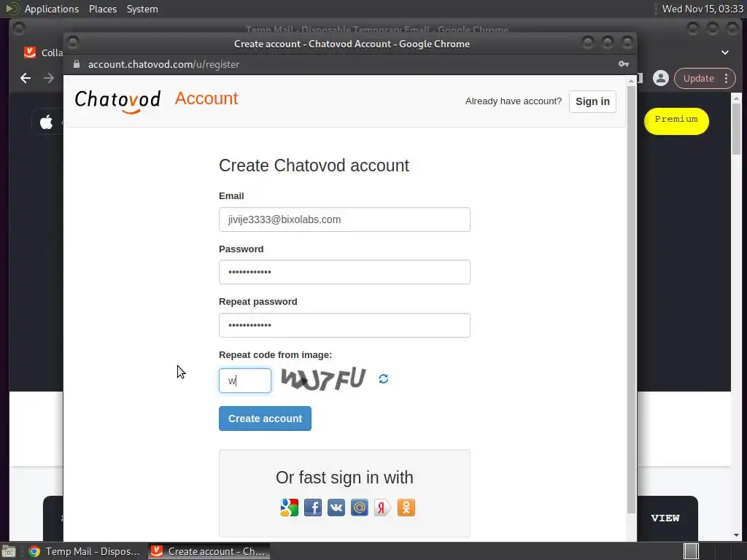
Task: Click the URL in the address bar
Action: pyautogui.click(x=163, y=64)
